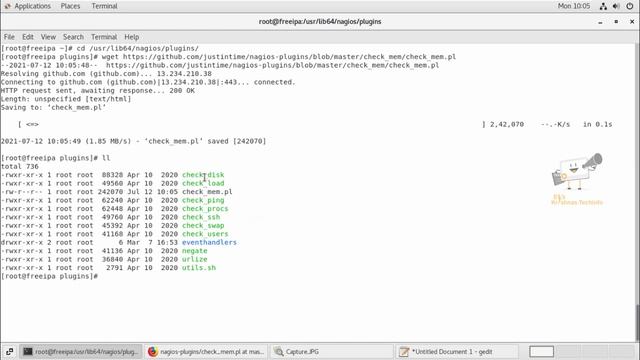Click the image viewer icon for Capture.JPG
The width and height of the screenshot is (640, 360).
[279, 351]
